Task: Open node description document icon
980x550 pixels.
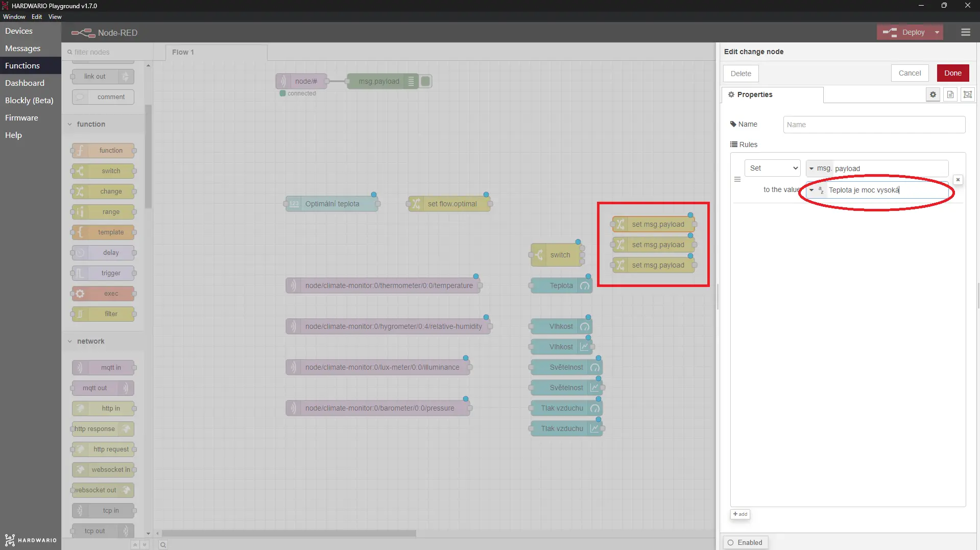Action: point(950,94)
